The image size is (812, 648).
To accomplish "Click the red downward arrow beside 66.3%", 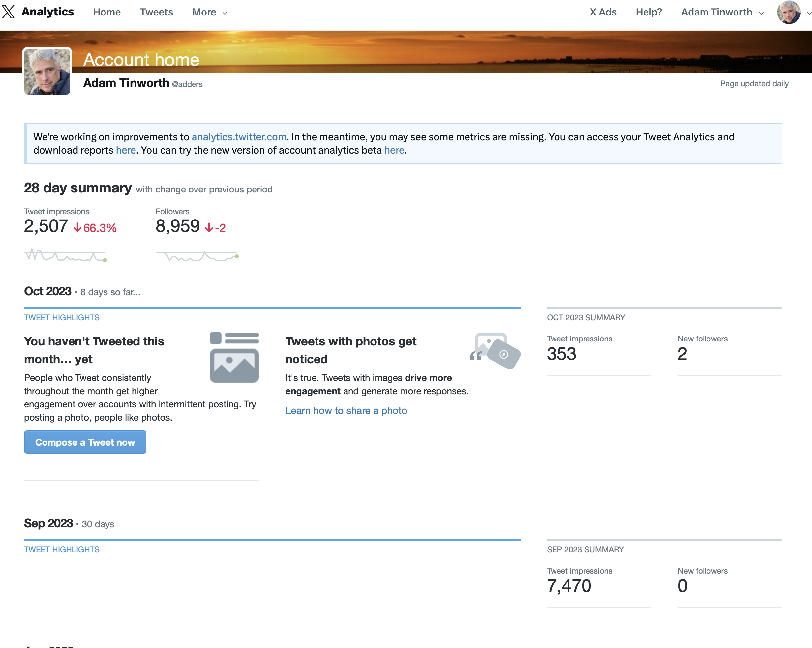I will pyautogui.click(x=77, y=227).
